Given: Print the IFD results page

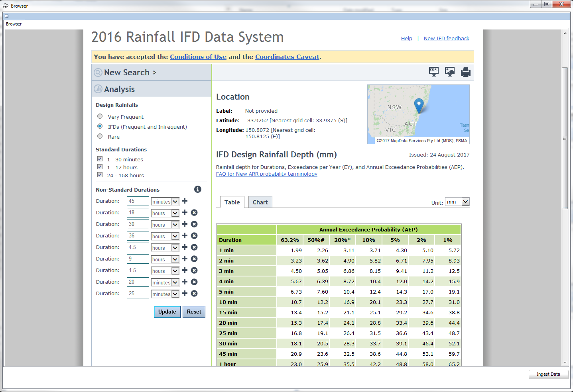Looking at the screenshot, I should 465,72.
